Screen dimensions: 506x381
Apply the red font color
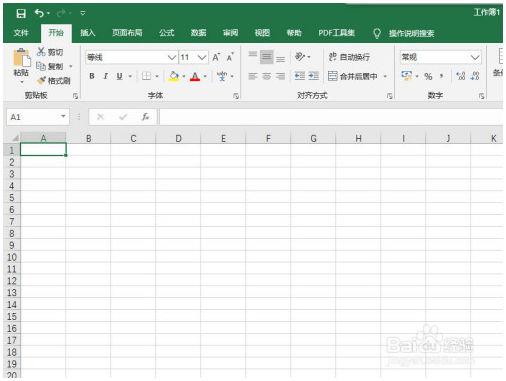pyautogui.click(x=195, y=77)
